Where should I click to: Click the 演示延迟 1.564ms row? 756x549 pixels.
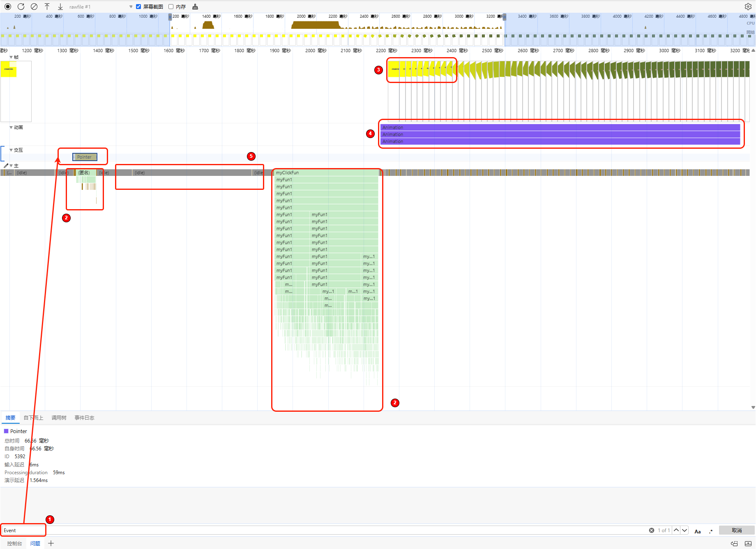(26, 480)
